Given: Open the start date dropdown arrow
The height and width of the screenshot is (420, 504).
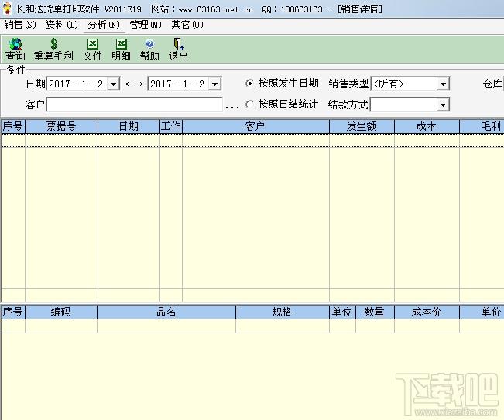Looking at the screenshot, I should click(x=113, y=84).
